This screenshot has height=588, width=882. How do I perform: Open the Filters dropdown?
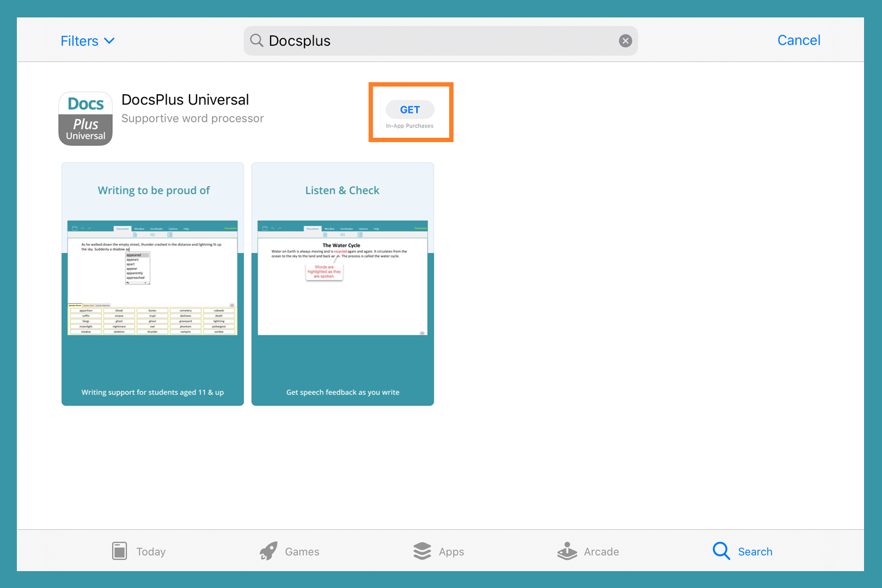[x=88, y=41]
